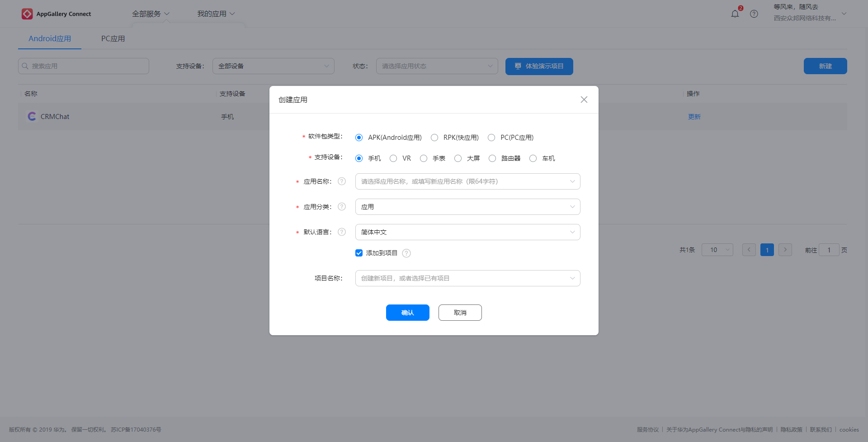This screenshot has height=442, width=868.
Task: Click the help icon beside 应用分类
Action: coord(342,206)
